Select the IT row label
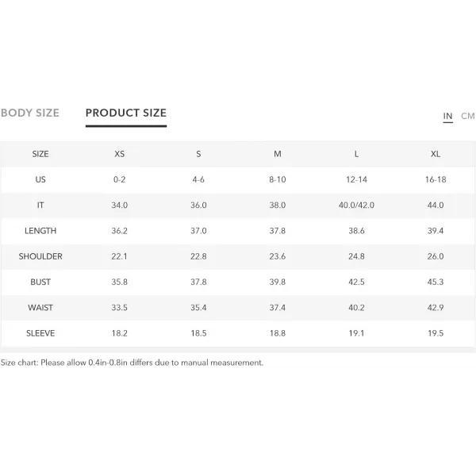Screen dimensions: 476x476 pyautogui.click(x=40, y=205)
